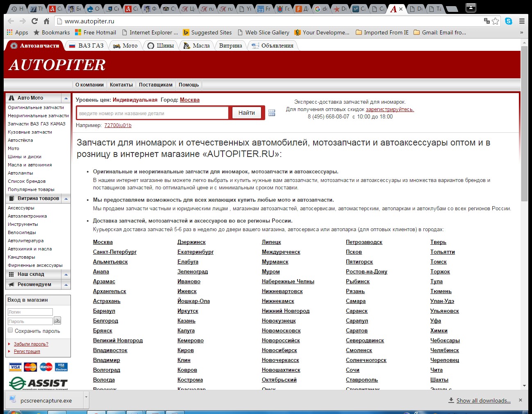This screenshot has width=532, height=414.
Task: Open the Помощь menu item
Action: (x=189, y=85)
